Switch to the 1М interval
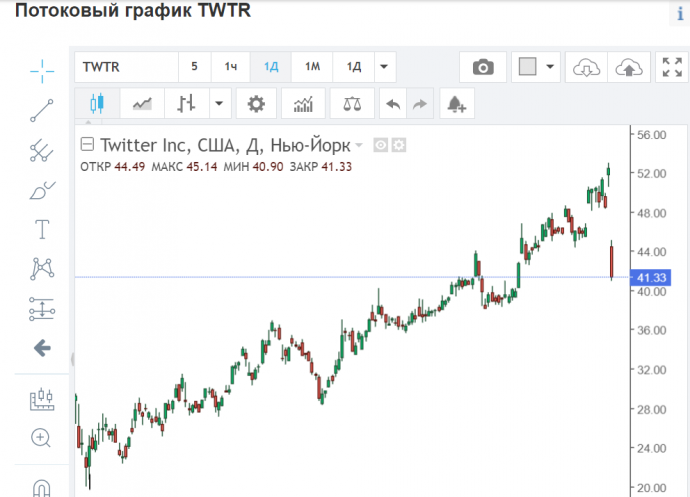 point(312,67)
